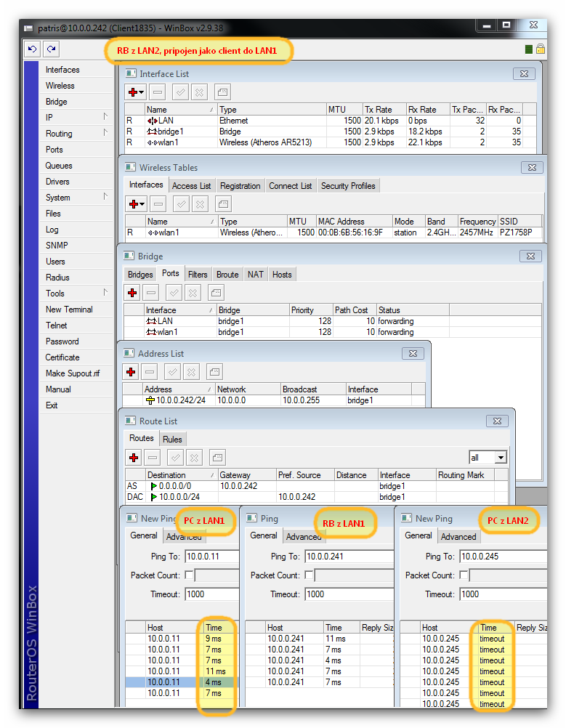The height and width of the screenshot is (728, 566).
Task: Click the undo arrow in WinBox toolbar
Action: coord(32,49)
